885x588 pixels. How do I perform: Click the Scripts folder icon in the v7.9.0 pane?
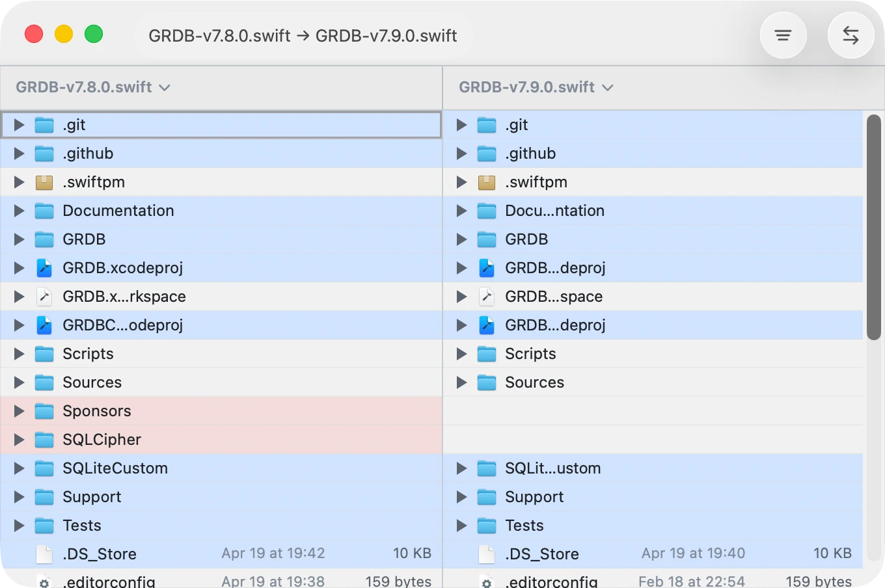(x=487, y=354)
